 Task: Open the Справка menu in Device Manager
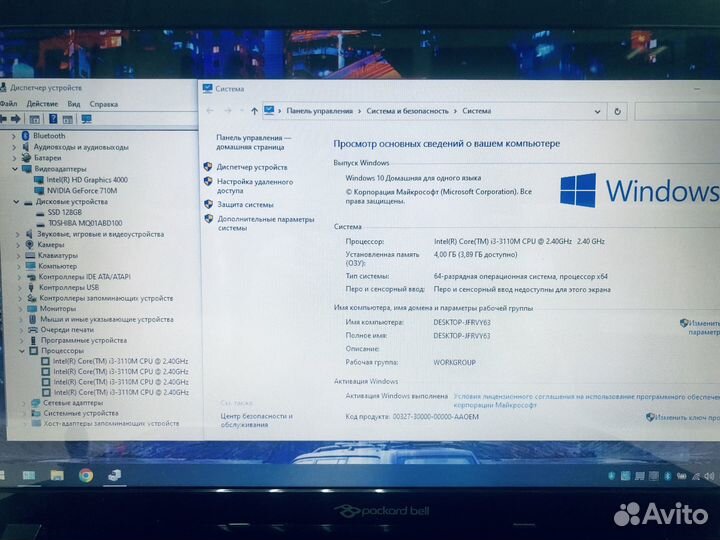tap(104, 104)
